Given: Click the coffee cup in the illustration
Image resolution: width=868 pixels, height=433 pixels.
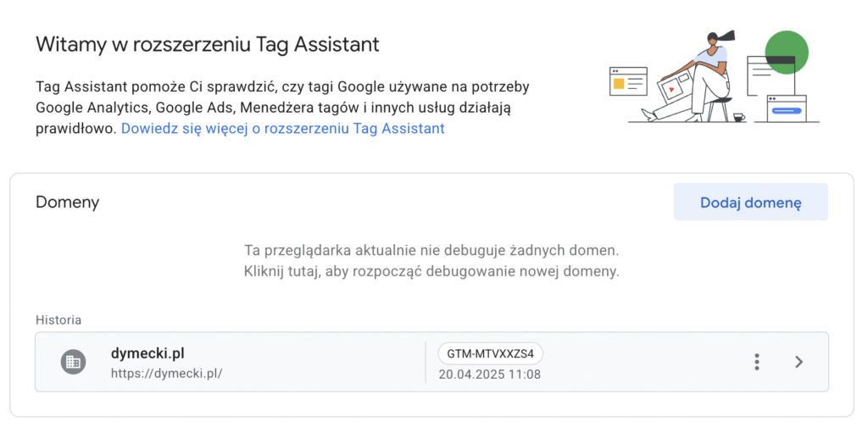Looking at the screenshot, I should (x=738, y=117).
